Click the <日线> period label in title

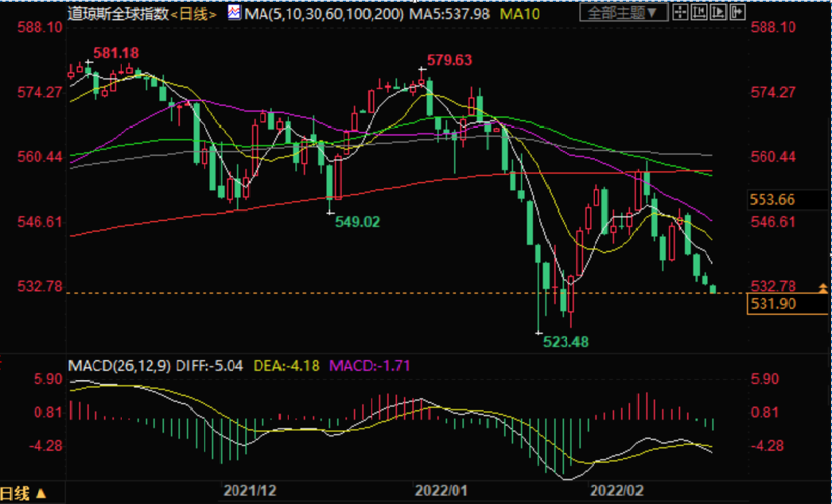click(x=193, y=14)
